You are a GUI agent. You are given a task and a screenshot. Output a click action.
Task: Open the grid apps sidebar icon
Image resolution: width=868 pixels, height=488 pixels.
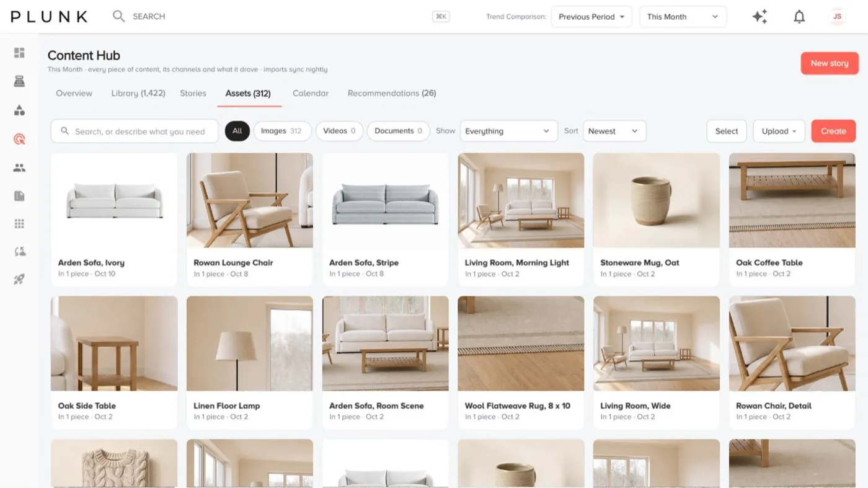pyautogui.click(x=19, y=224)
